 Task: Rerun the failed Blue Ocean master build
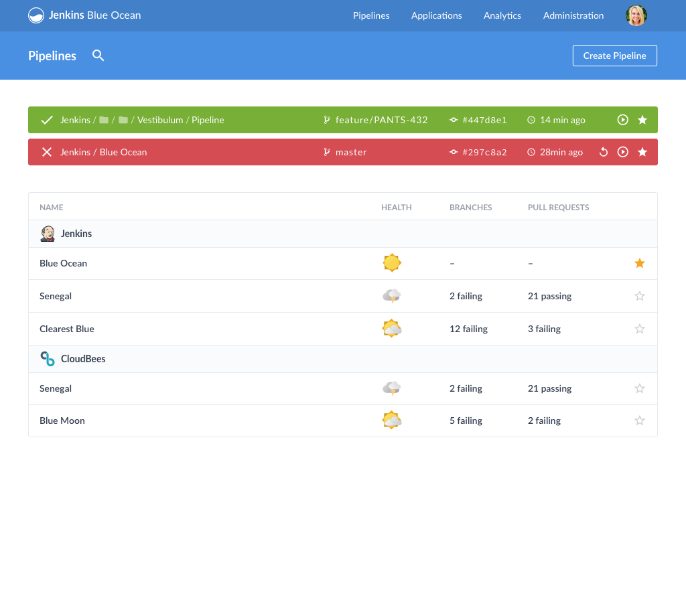tap(603, 152)
